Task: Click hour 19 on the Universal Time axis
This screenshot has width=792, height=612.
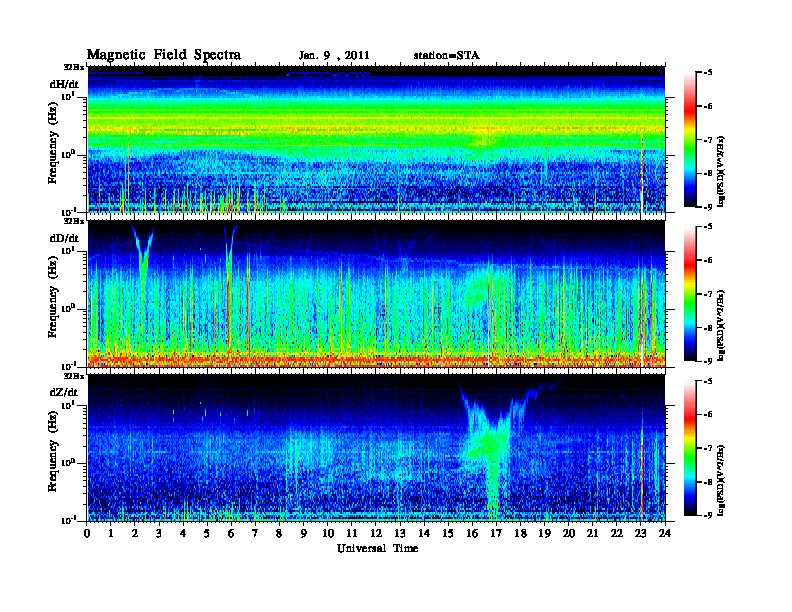Action: (x=544, y=533)
